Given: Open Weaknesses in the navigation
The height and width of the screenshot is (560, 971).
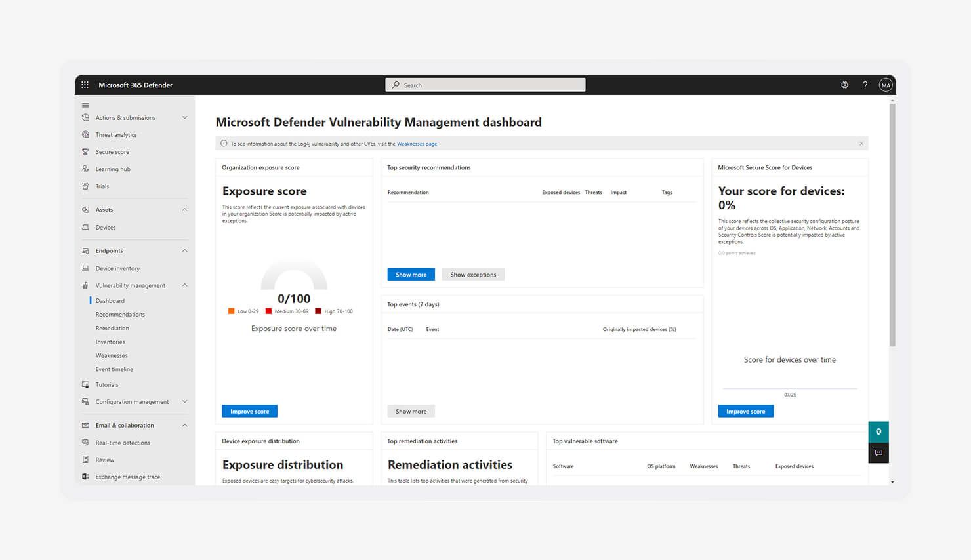Looking at the screenshot, I should 112,356.
